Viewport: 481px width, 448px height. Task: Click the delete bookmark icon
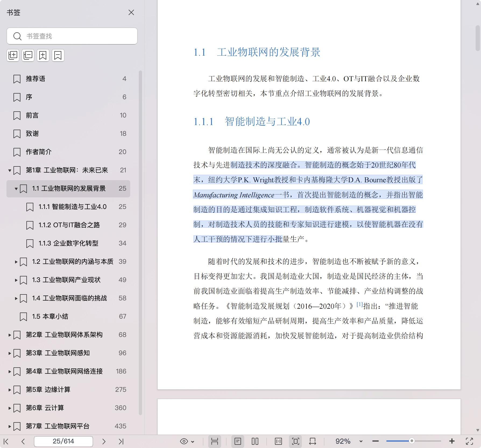pyautogui.click(x=58, y=55)
